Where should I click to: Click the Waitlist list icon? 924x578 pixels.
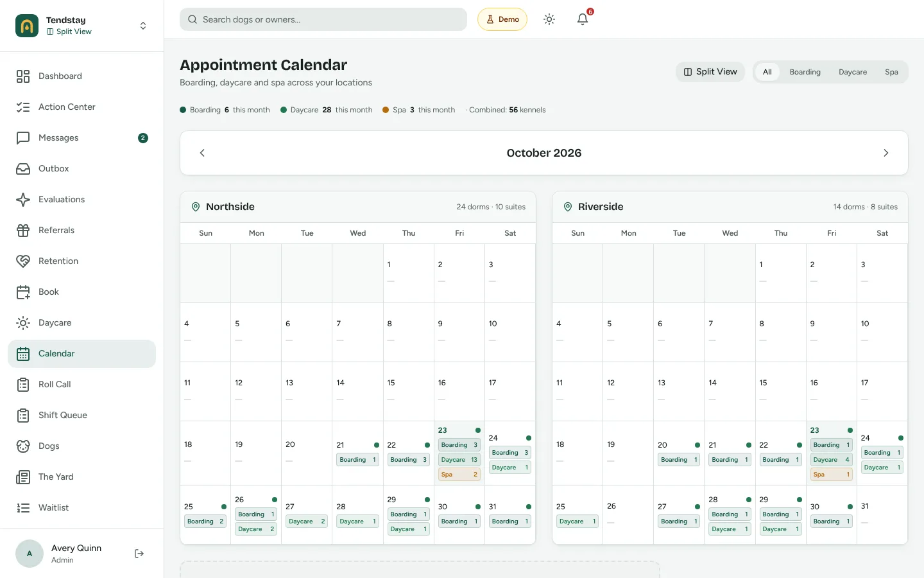click(x=23, y=508)
